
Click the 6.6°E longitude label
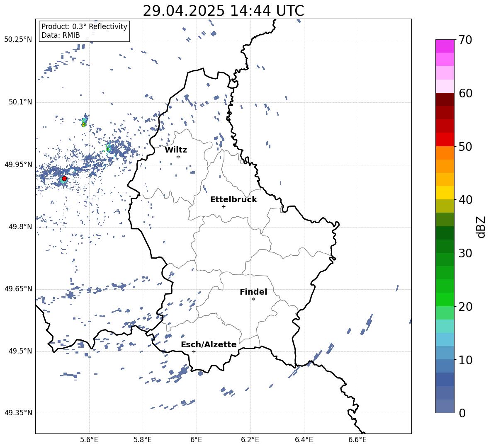pos(357,440)
